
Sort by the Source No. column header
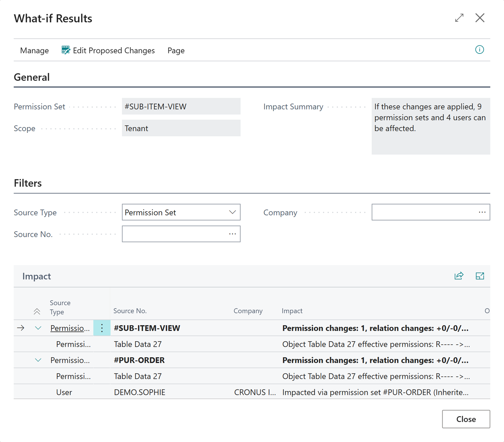pyautogui.click(x=130, y=311)
